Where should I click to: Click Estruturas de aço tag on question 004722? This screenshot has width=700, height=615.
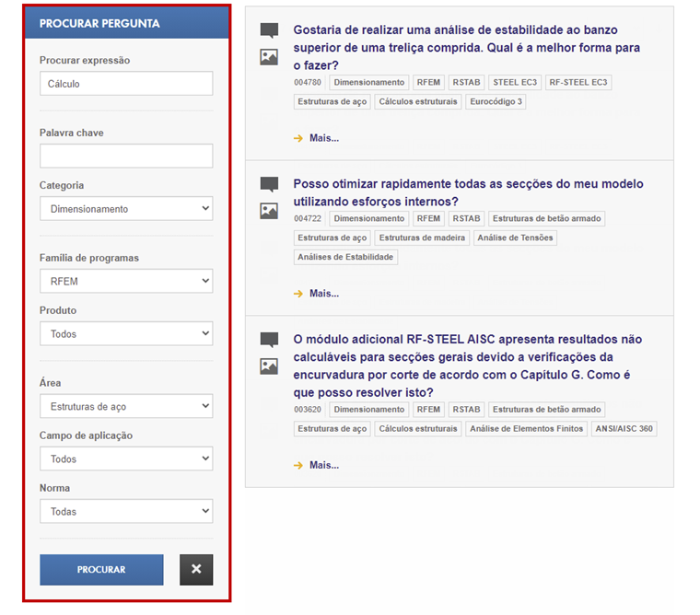click(x=332, y=238)
